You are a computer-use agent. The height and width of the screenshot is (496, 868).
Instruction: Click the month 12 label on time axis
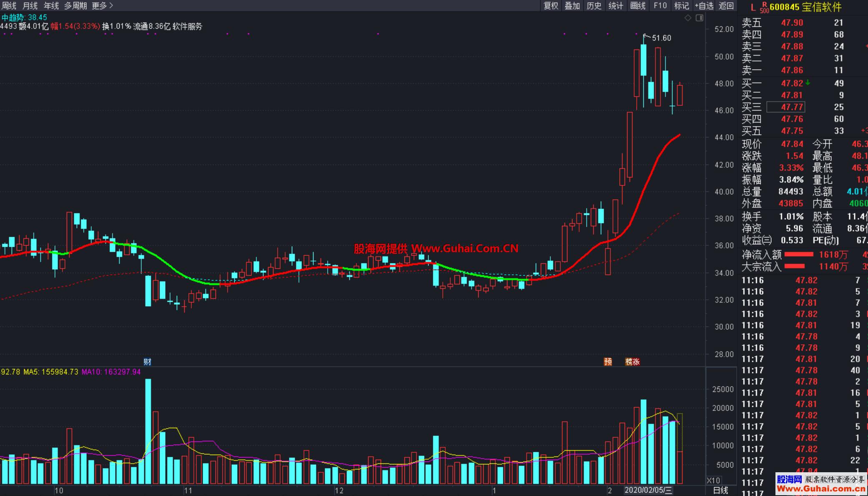[339, 490]
